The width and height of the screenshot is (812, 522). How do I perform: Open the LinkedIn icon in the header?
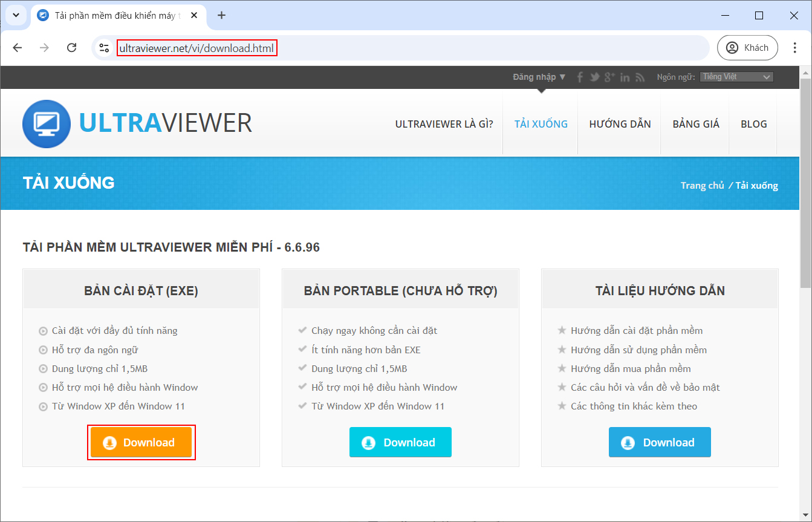click(x=625, y=77)
